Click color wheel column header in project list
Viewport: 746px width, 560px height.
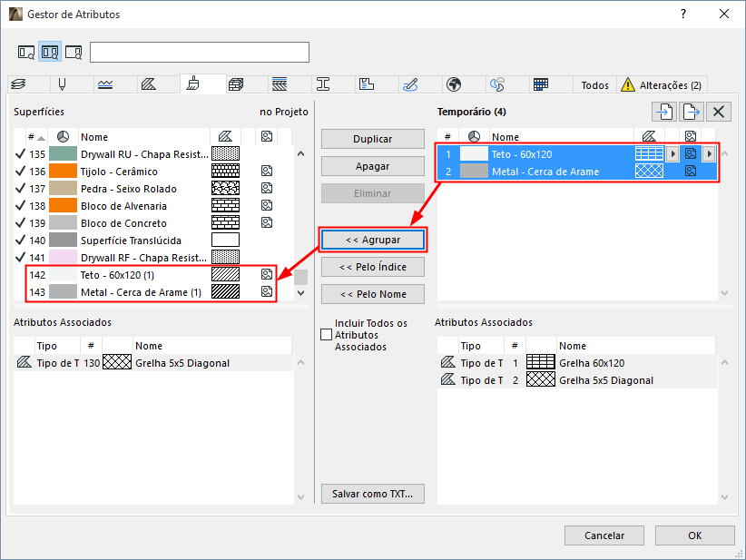click(63, 137)
